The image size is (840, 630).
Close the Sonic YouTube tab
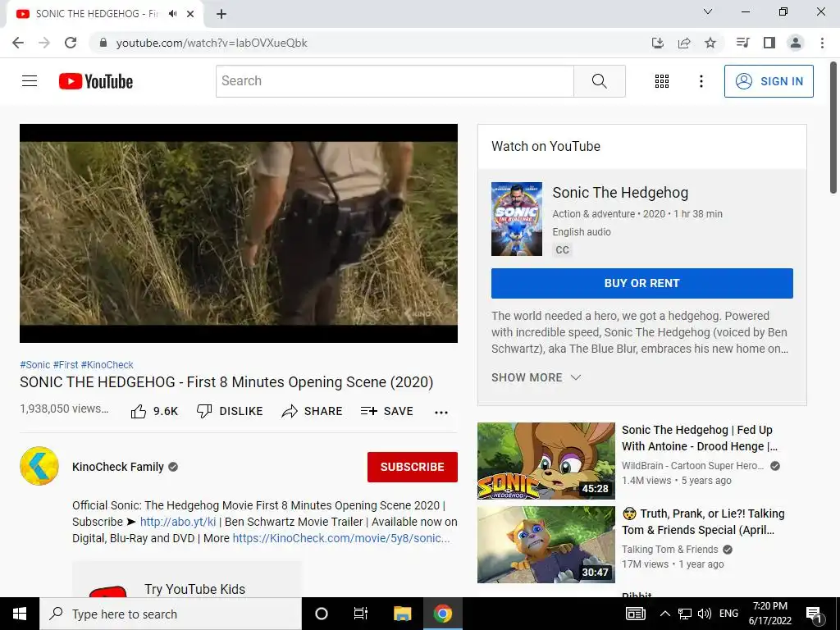point(190,14)
